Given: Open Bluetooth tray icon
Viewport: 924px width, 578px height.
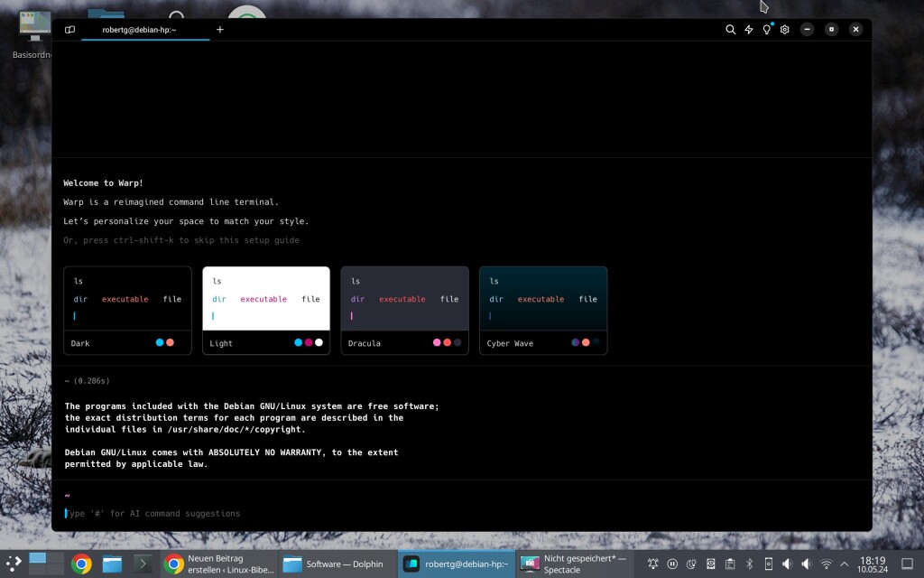Looking at the screenshot, I should (x=750, y=564).
